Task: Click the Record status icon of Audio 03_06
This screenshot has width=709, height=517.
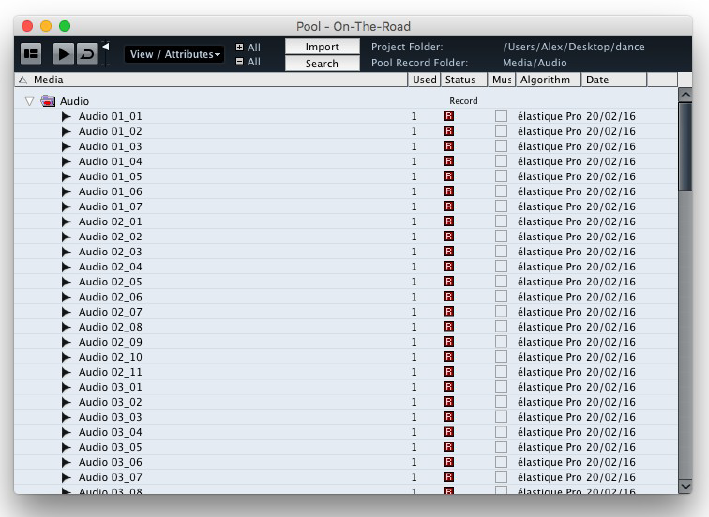Action: (449, 462)
